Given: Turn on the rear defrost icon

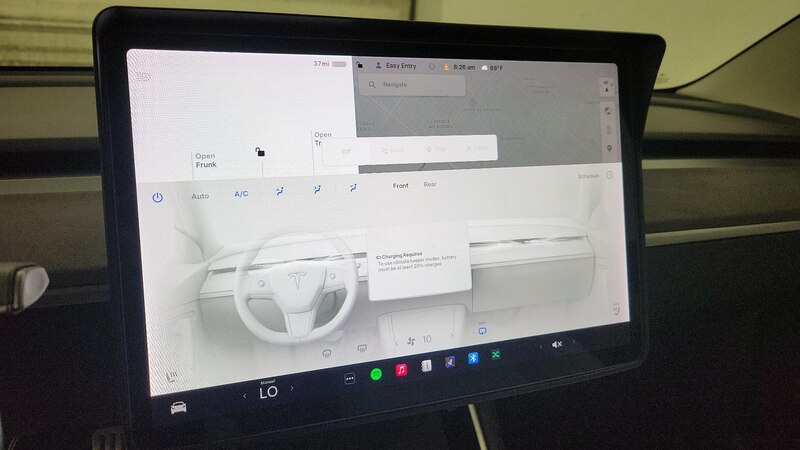Looking at the screenshot, I should (x=362, y=348).
